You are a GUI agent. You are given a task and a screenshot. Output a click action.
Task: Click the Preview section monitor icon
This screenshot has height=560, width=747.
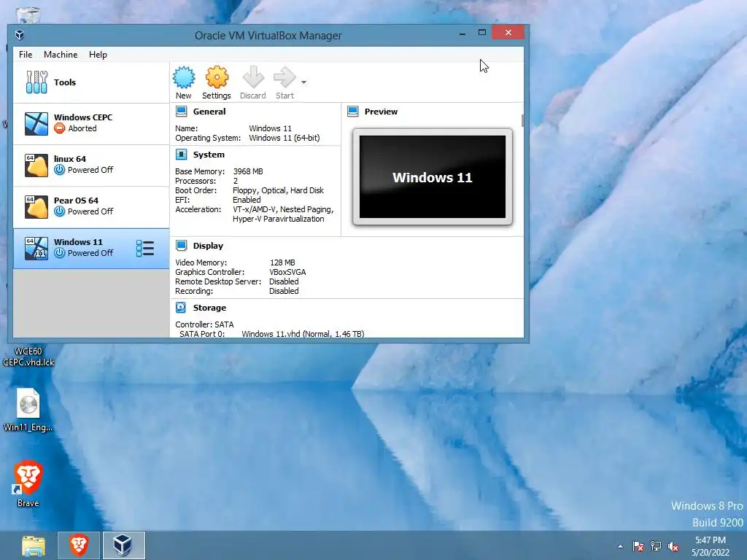click(352, 112)
